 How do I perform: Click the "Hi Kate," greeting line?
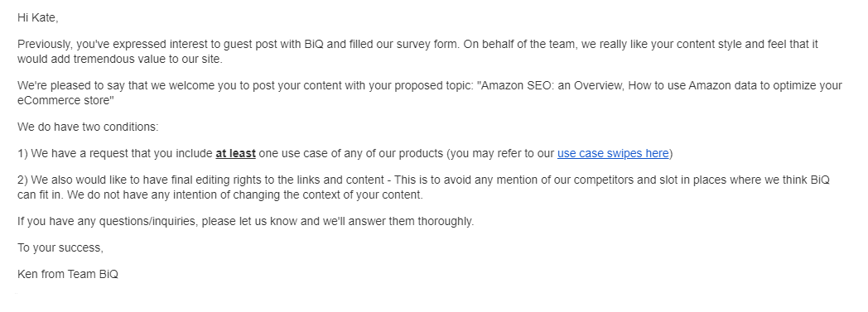coord(37,17)
